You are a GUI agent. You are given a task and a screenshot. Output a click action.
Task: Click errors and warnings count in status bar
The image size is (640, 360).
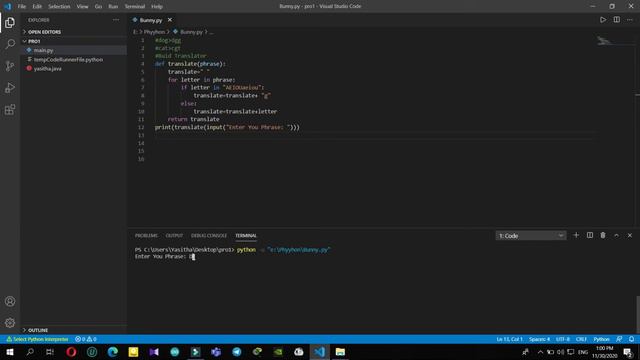coord(86,339)
